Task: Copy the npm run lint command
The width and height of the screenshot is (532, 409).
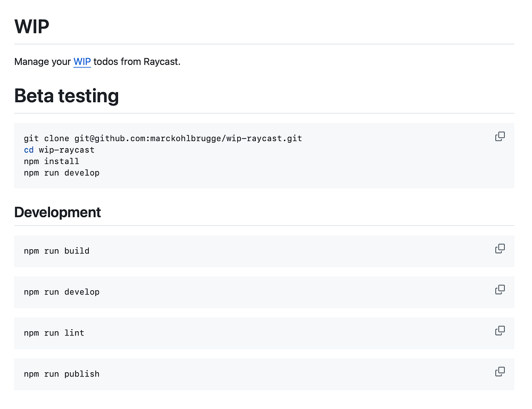Action: pos(500,331)
